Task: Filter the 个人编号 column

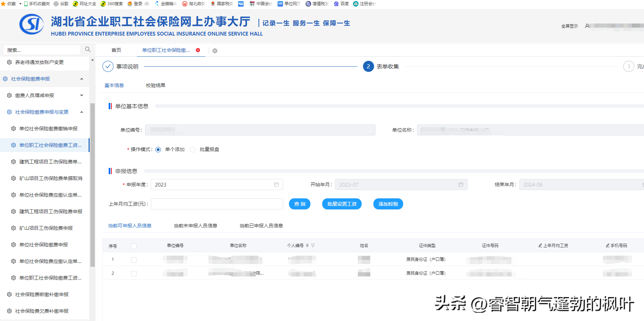Action: pos(313,245)
